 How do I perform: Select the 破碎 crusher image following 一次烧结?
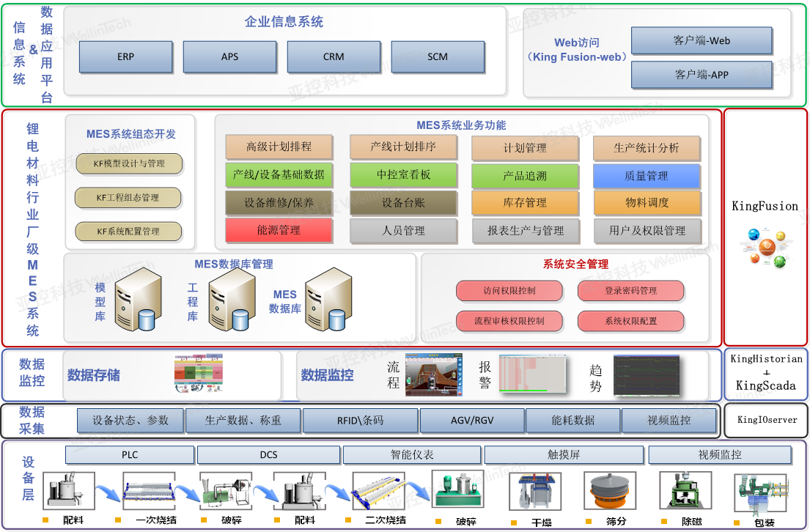click(226, 490)
